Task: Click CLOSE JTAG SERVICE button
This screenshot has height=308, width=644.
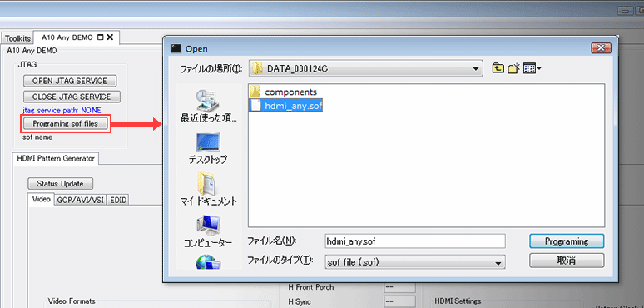Action: point(72,97)
